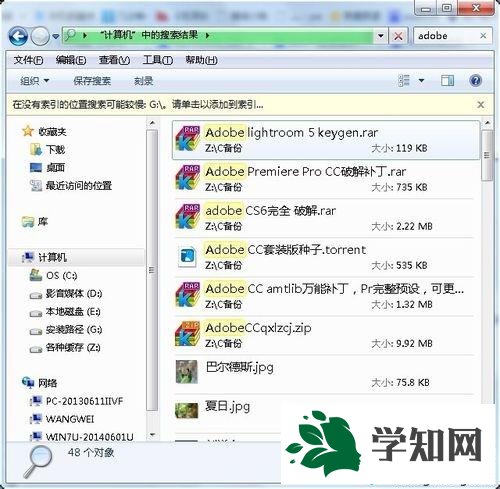Open Help with the question mark icon
The width and height of the screenshot is (500, 489).
point(475,80)
